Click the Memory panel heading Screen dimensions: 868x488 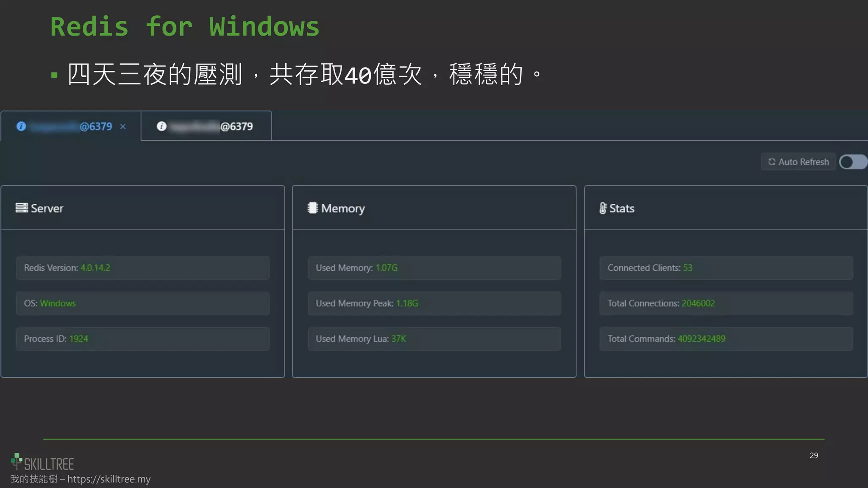pos(343,209)
